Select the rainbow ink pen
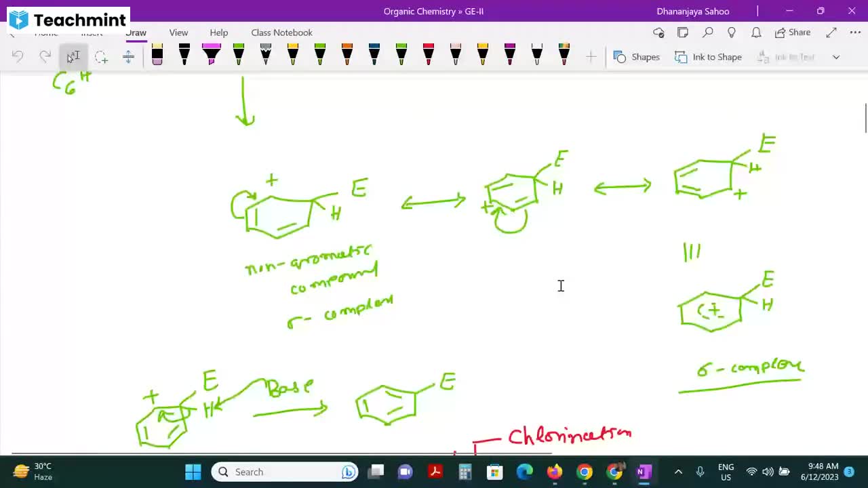Viewport: 868px width, 488px height. coord(564,55)
